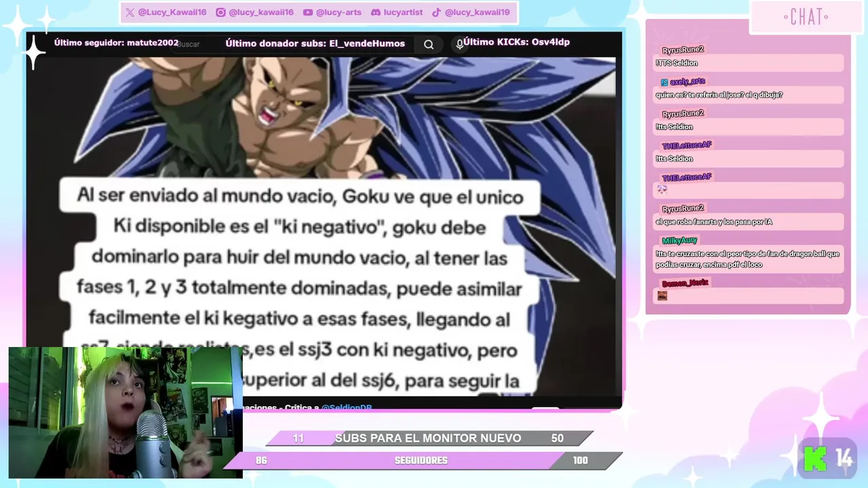This screenshot has height=488, width=868.
Task: Click the magnifier search icon
Action: tap(429, 44)
